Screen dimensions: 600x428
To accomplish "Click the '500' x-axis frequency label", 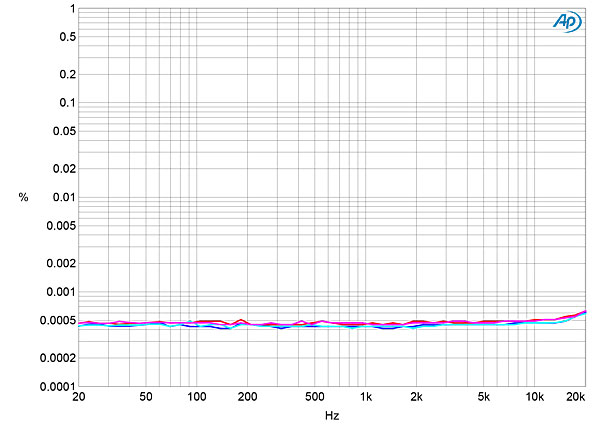I will pos(315,397).
